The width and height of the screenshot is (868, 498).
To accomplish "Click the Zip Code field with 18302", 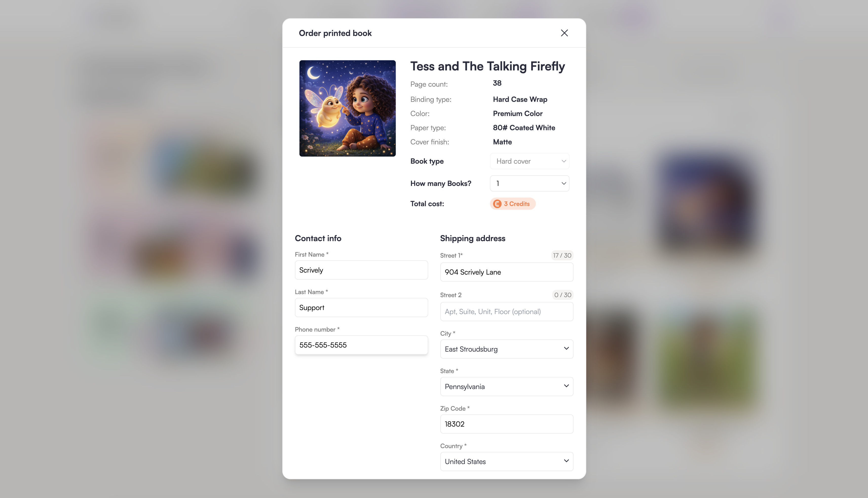I will click(506, 424).
